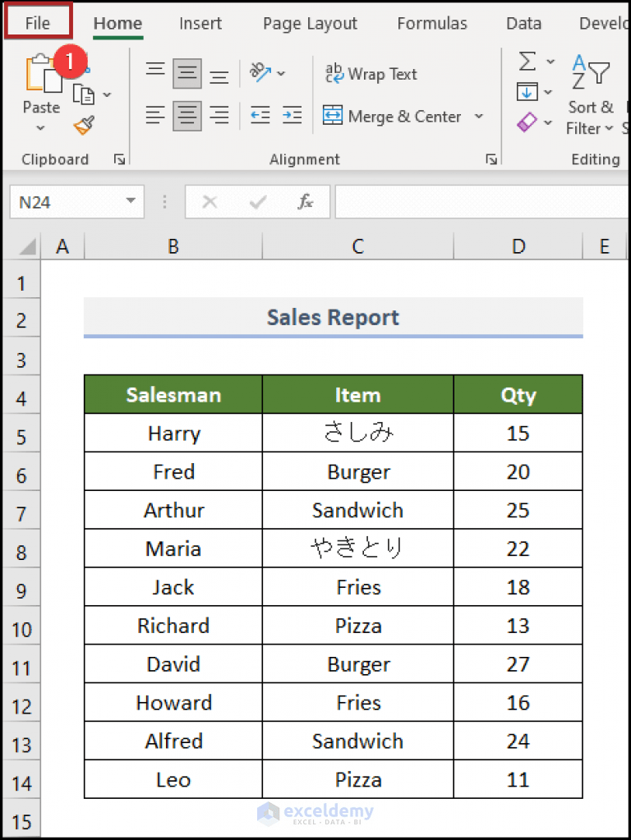Switch to the Formulas ribbon tab

click(x=431, y=23)
